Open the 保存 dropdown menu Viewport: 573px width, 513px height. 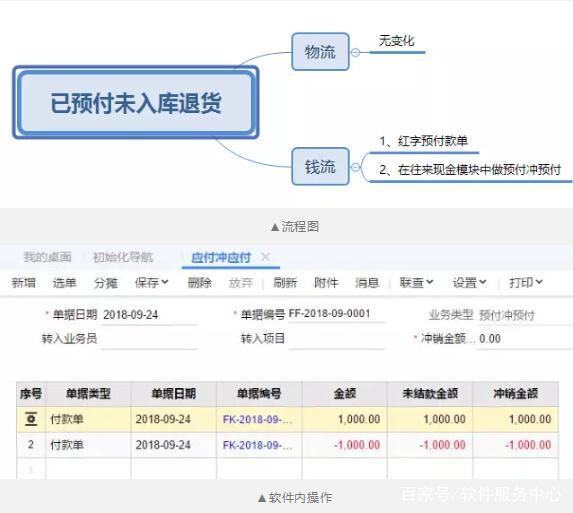click(152, 282)
